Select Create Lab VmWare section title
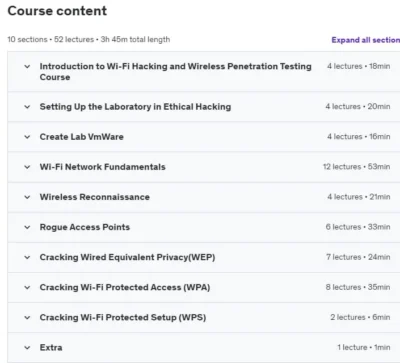The height and width of the screenshot is (363, 400). (82, 137)
